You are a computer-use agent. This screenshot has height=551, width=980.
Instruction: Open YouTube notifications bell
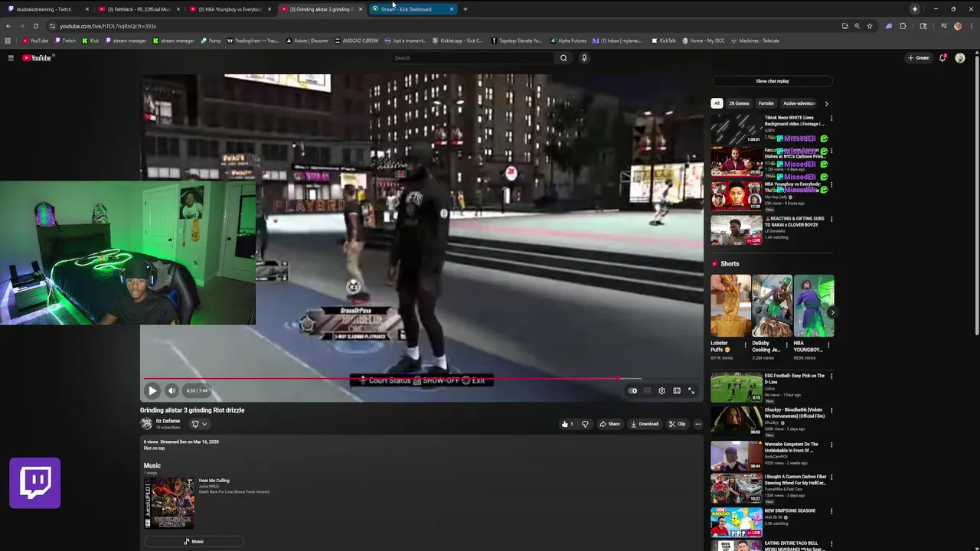point(942,58)
